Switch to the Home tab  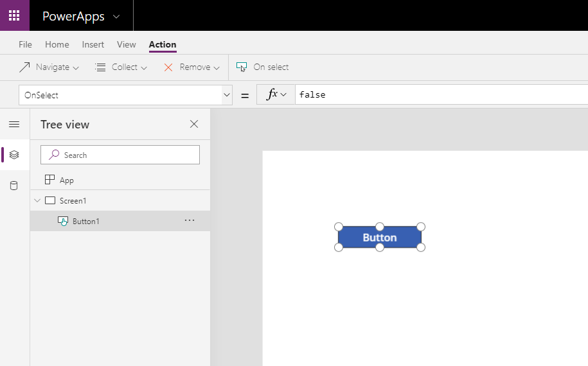pos(57,44)
